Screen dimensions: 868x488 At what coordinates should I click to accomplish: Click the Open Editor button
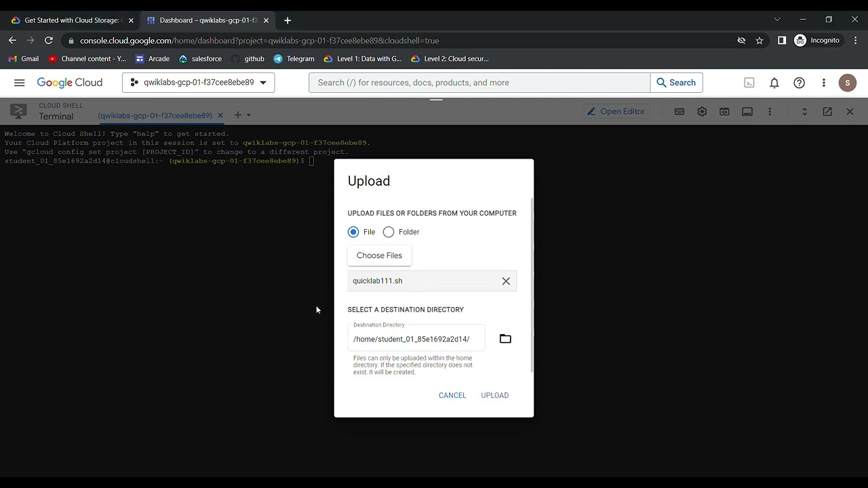tap(616, 111)
